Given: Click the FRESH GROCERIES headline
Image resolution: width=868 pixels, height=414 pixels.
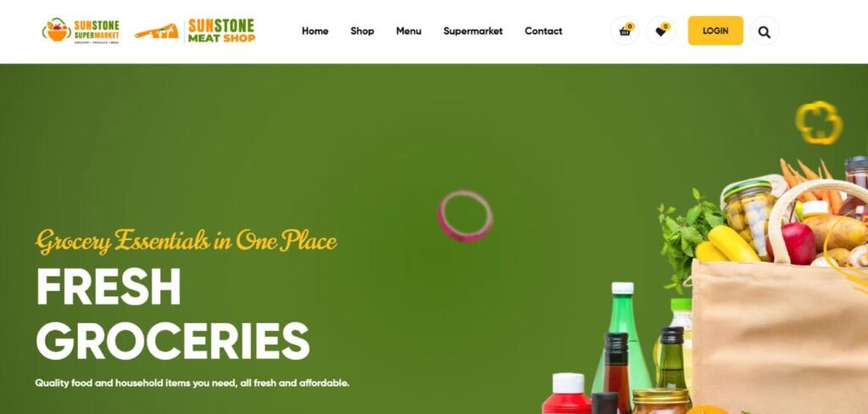Looking at the screenshot, I should (x=172, y=314).
